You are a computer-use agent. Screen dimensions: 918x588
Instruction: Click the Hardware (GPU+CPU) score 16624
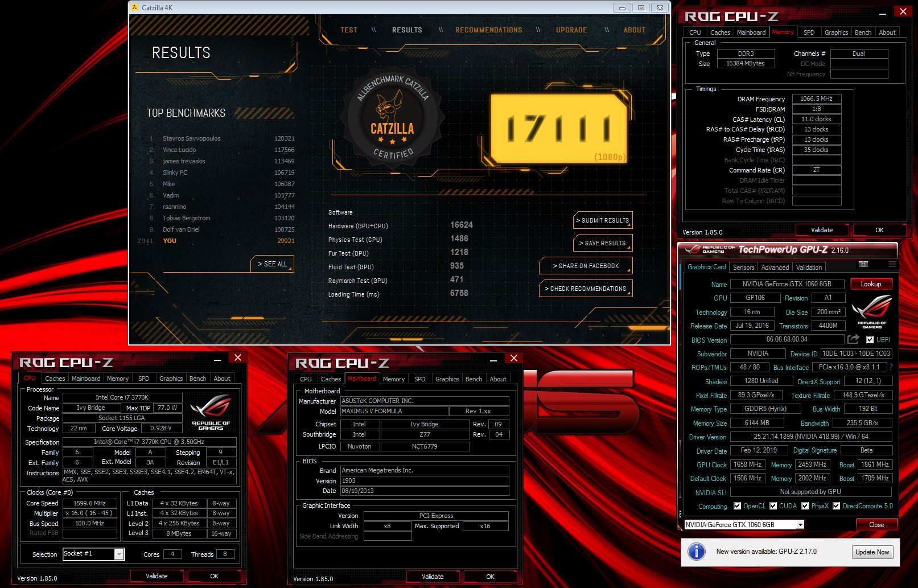click(x=462, y=225)
